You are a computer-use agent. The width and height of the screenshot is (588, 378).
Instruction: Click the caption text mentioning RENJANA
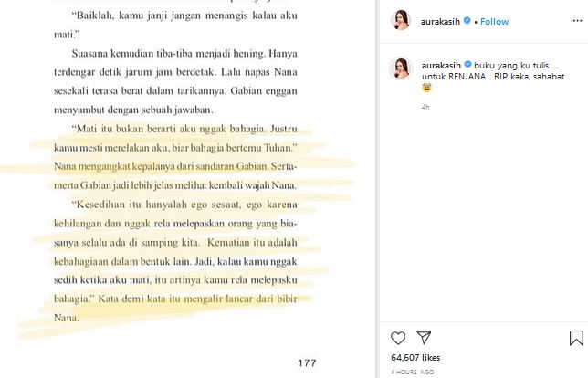(x=493, y=71)
